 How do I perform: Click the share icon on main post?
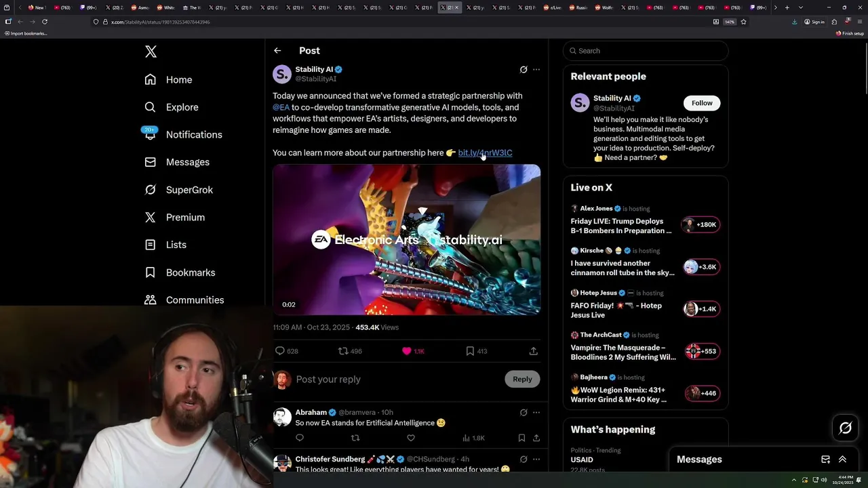click(534, 351)
